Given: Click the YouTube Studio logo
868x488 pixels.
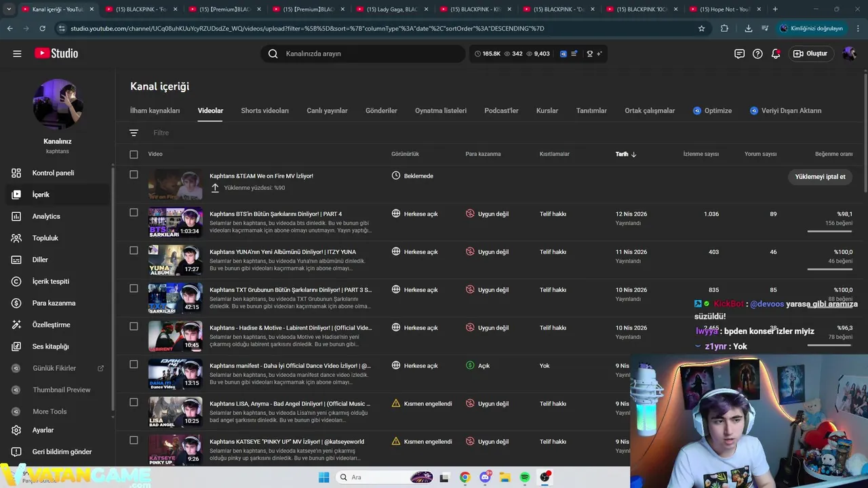Looking at the screenshot, I should point(56,54).
